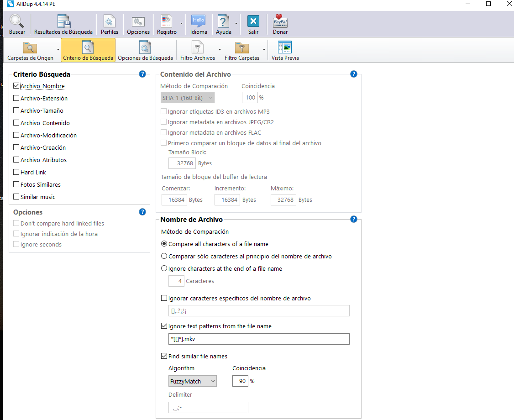Click the Donar PayPal icon

(280, 21)
